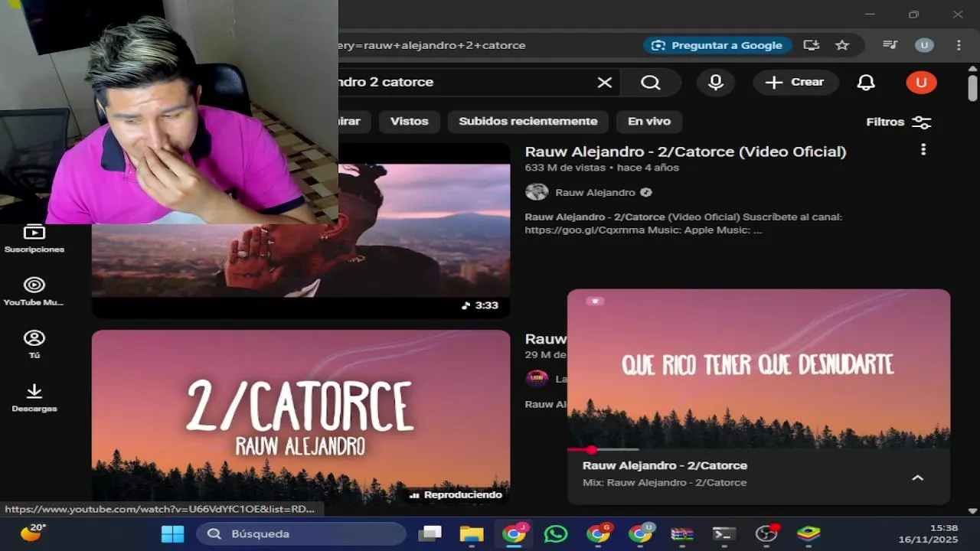Open Suscripciones in the YouTube sidebar

pyautogui.click(x=34, y=239)
